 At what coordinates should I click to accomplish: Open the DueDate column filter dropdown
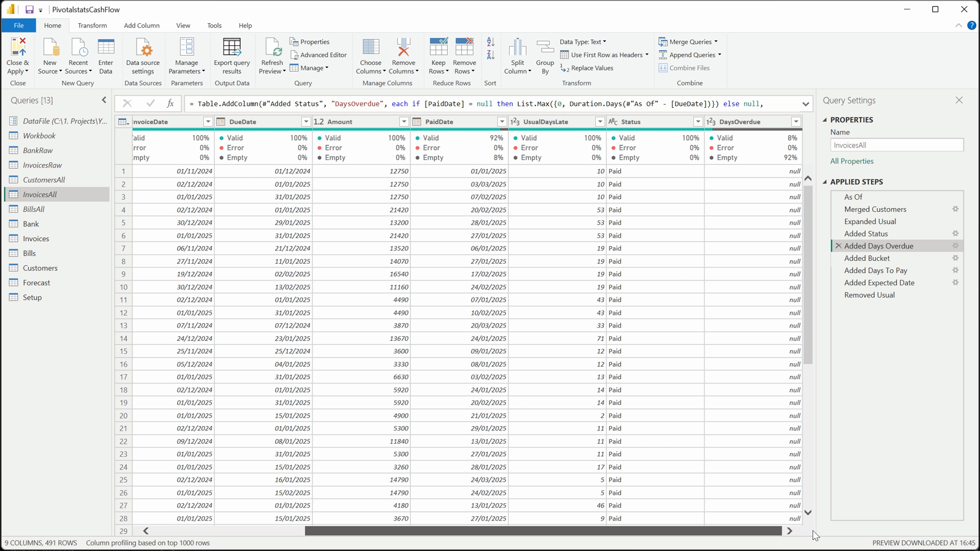(306, 122)
